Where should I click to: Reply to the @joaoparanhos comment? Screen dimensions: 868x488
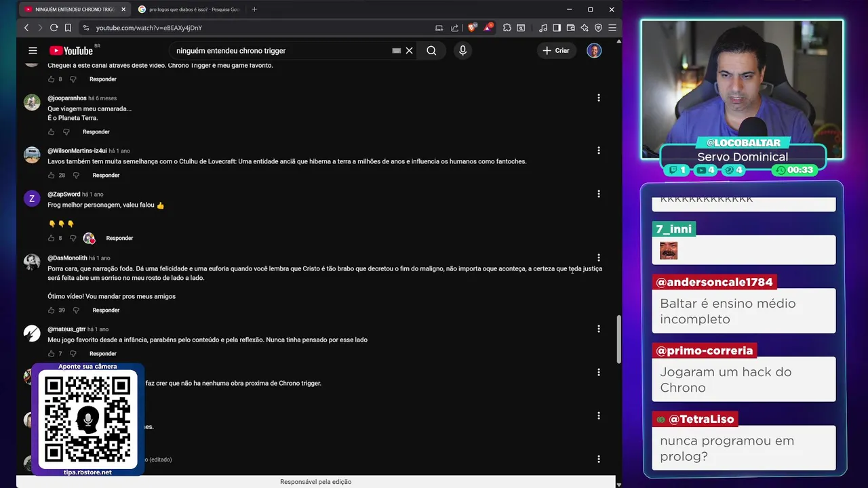[x=96, y=131]
